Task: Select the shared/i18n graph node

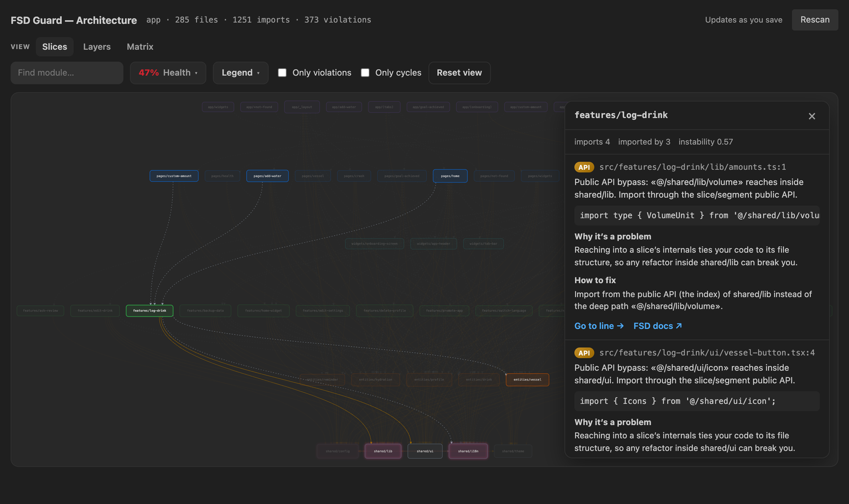Action: 468,451
